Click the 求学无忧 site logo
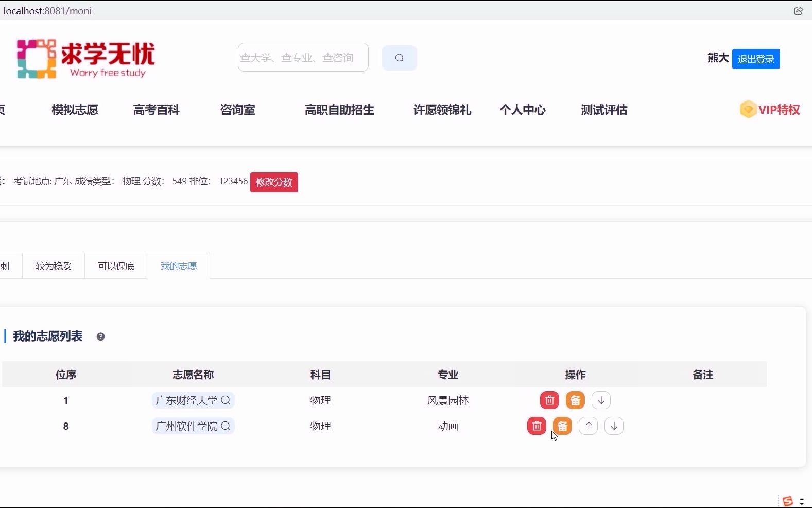 85,59
